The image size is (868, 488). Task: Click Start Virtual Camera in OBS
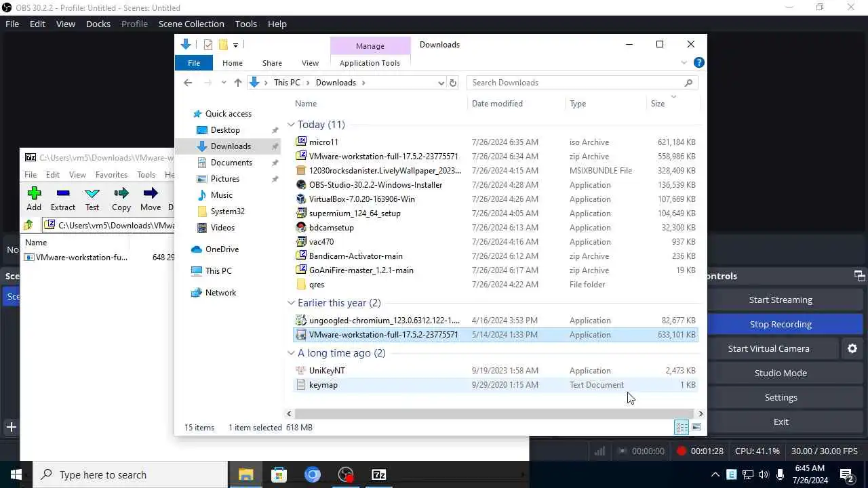click(769, 348)
